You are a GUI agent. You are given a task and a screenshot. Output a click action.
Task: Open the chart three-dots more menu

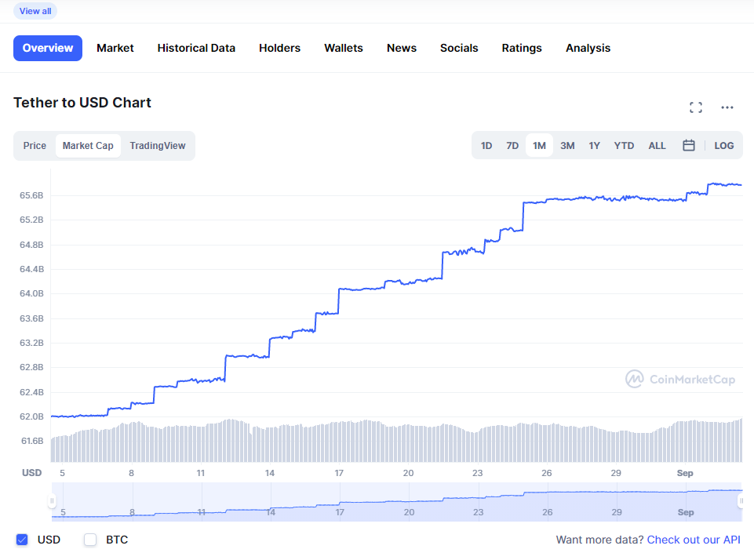(x=727, y=107)
